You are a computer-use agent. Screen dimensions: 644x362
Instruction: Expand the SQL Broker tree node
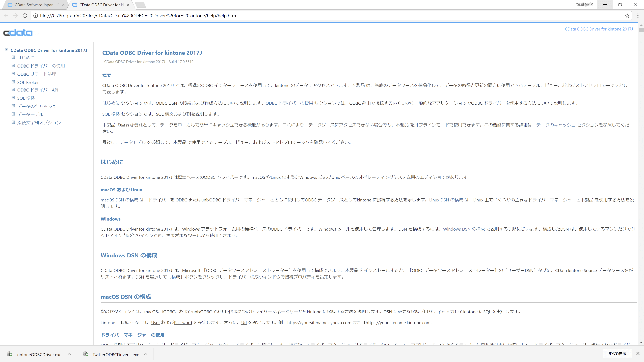[13, 82]
